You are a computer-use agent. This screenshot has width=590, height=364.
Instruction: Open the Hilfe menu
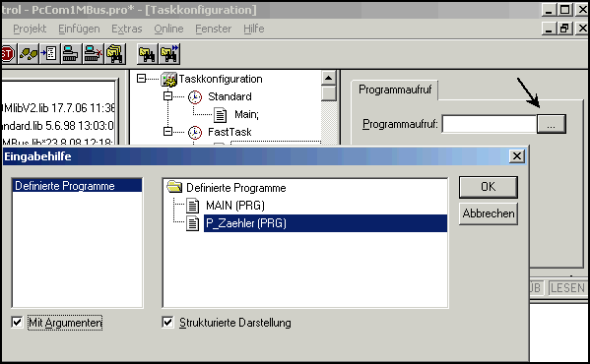click(x=253, y=29)
